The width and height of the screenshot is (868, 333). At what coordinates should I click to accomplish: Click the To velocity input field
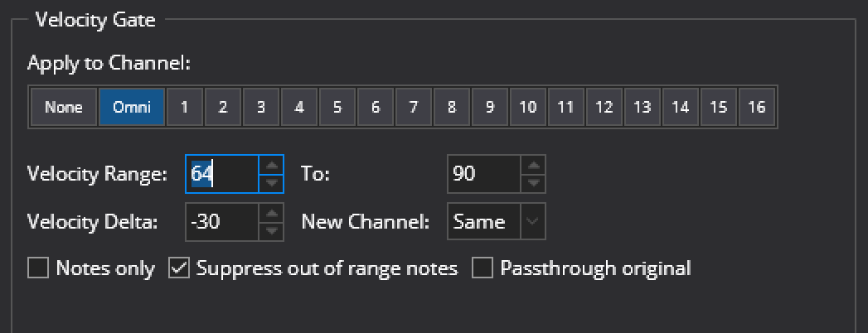pos(485,174)
